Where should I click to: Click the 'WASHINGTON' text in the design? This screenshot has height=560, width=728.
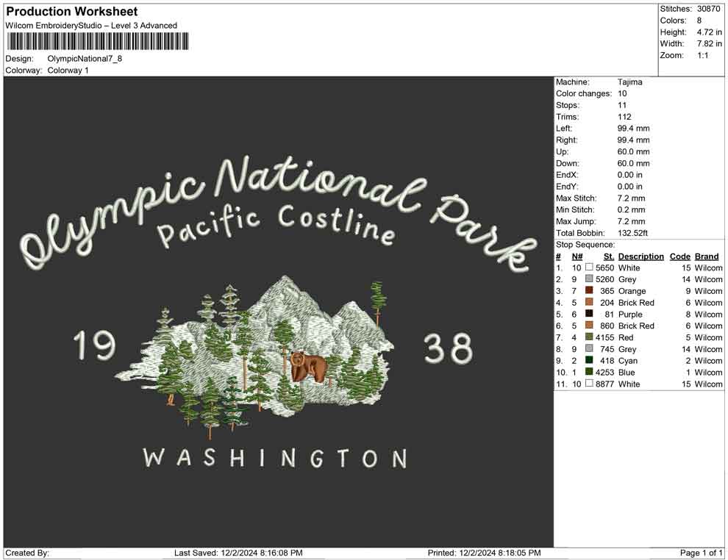coord(275,458)
